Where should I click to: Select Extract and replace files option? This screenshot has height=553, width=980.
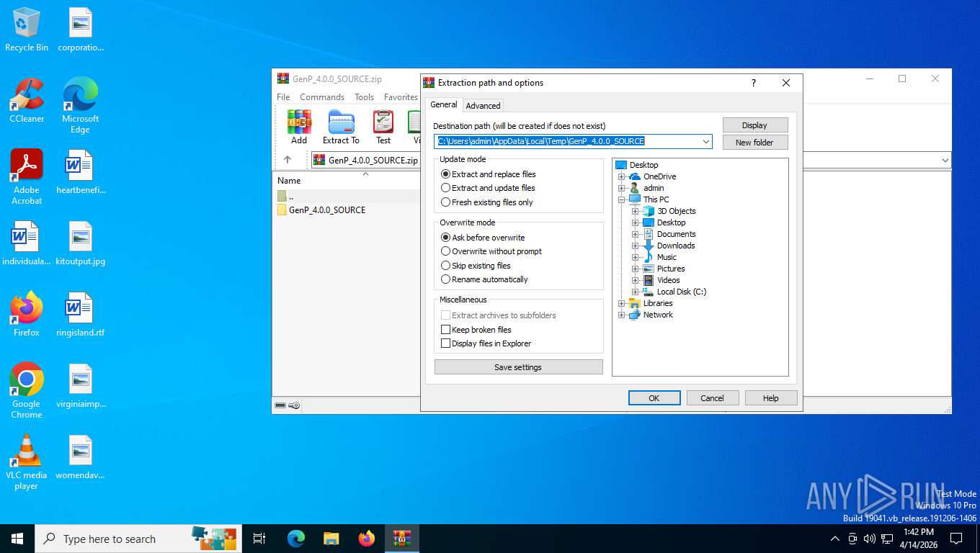(488, 174)
